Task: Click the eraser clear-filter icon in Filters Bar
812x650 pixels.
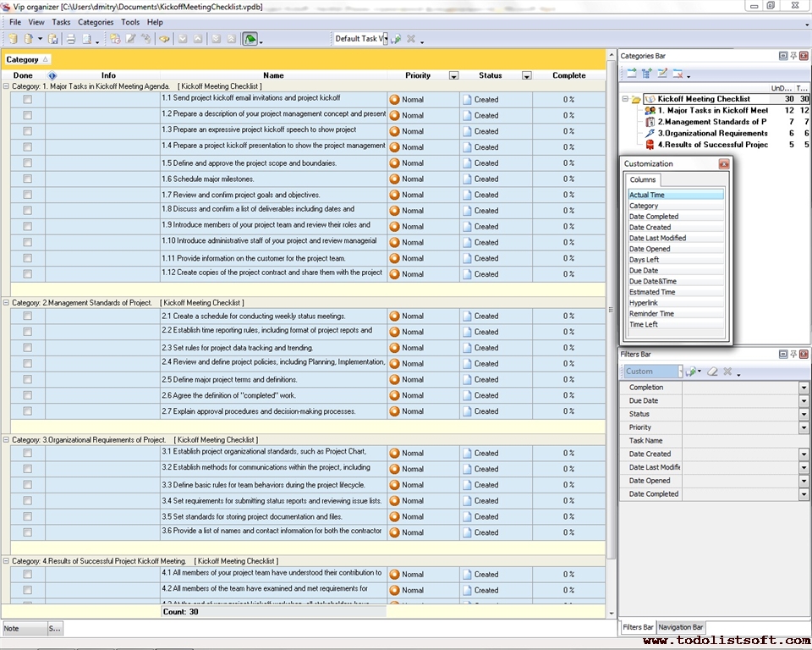Action: (x=712, y=372)
